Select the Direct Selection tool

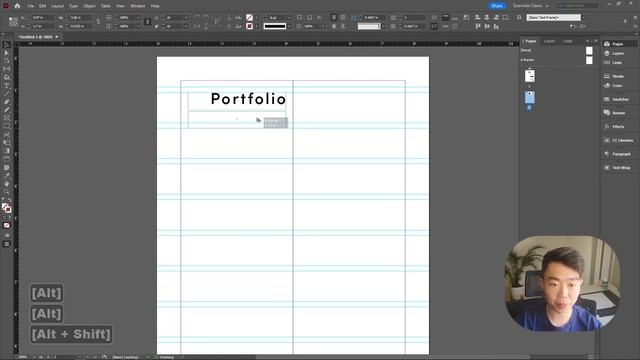click(x=7, y=53)
